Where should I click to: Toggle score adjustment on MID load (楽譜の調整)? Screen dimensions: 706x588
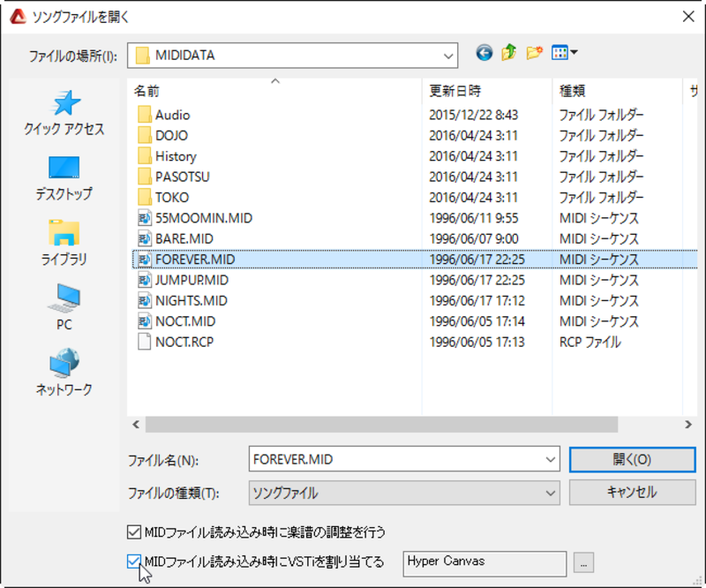click(x=134, y=532)
